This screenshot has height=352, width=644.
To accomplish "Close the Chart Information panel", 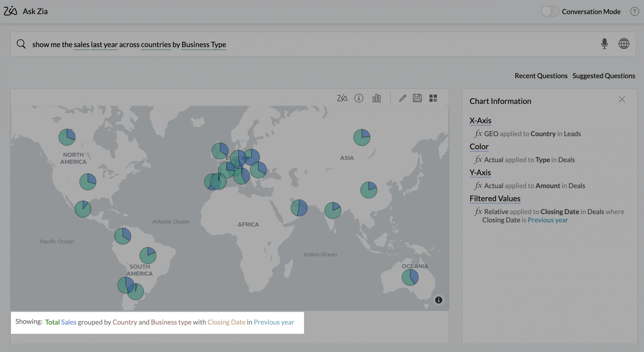I will click(622, 99).
